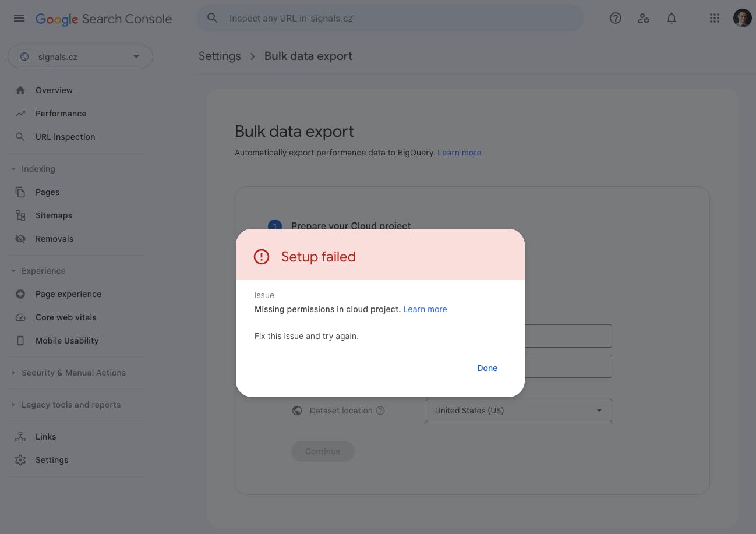The width and height of the screenshot is (756, 534).
Task: Open the Overview menu item
Action: 54,90
